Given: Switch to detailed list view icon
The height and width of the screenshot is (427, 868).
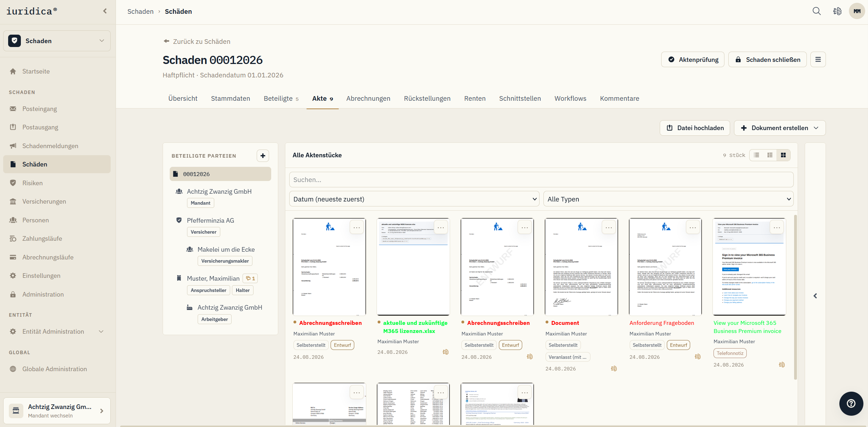Looking at the screenshot, I should click(x=770, y=155).
